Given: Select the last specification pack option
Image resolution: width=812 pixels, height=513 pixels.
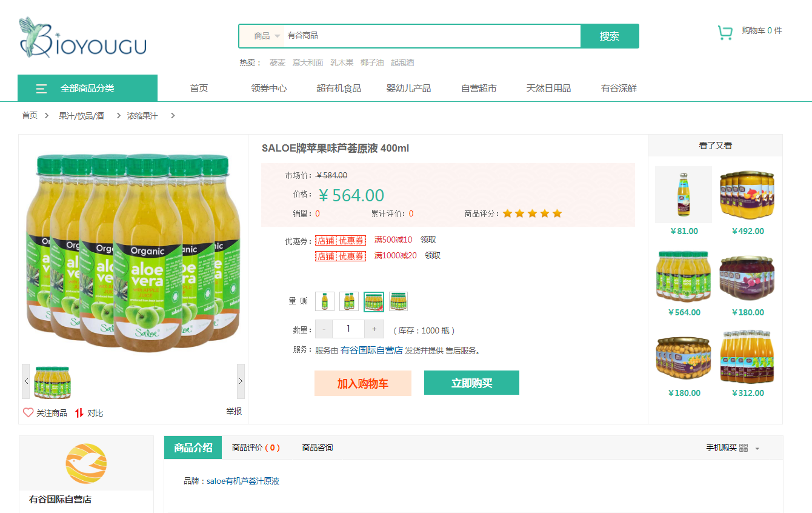Looking at the screenshot, I should [x=398, y=301].
